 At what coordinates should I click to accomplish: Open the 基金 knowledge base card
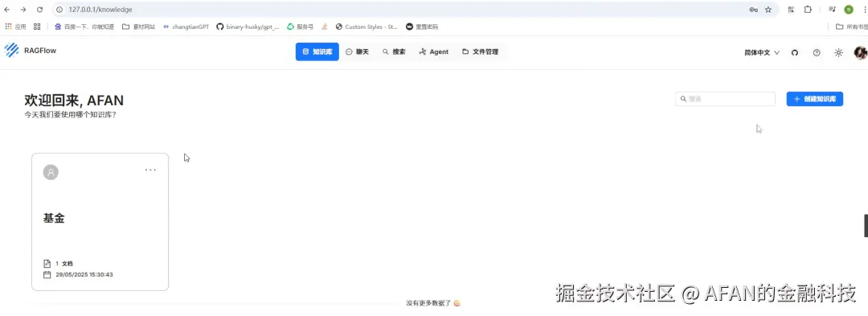pos(100,221)
